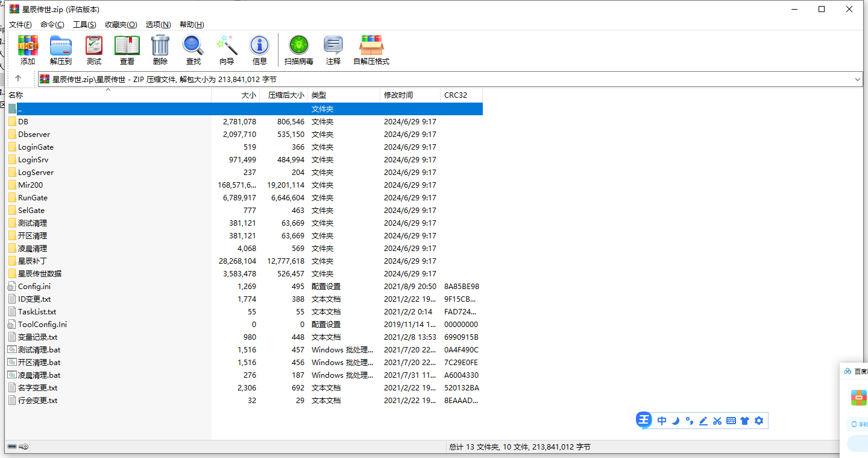Viewport: 868px width, 458px height.
Task: Expand the archive path dropdown arrow
Action: (858, 79)
